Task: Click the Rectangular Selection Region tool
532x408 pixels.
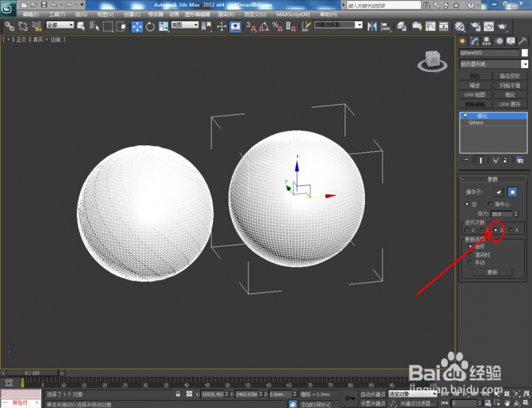Action: point(108,26)
